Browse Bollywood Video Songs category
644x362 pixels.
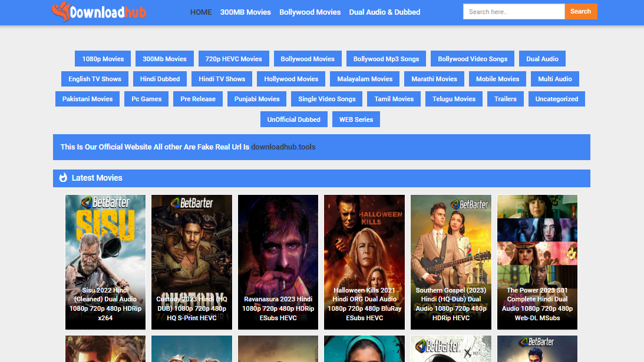point(473,59)
